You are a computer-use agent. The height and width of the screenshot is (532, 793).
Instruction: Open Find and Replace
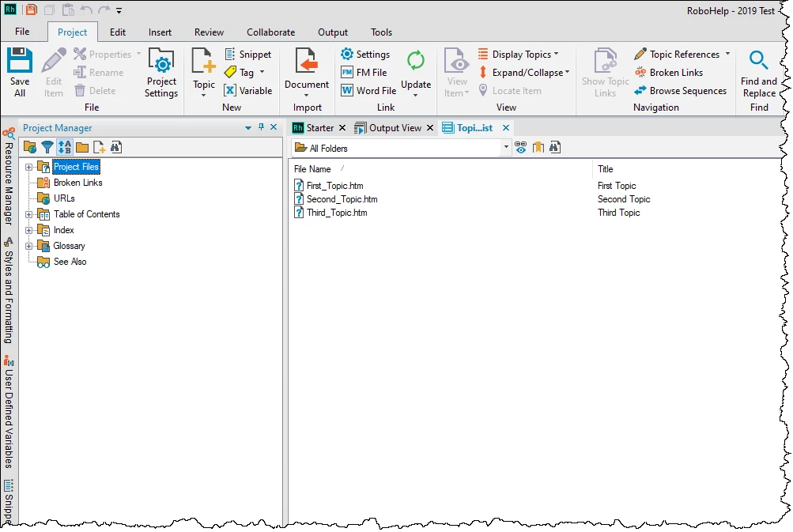pyautogui.click(x=759, y=74)
